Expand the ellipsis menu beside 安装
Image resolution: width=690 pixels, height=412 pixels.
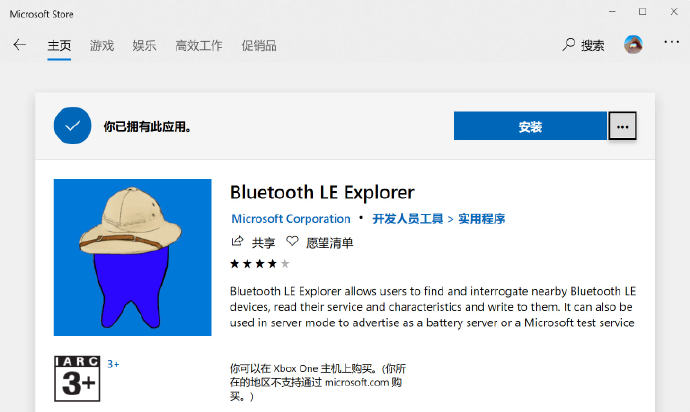click(x=622, y=126)
